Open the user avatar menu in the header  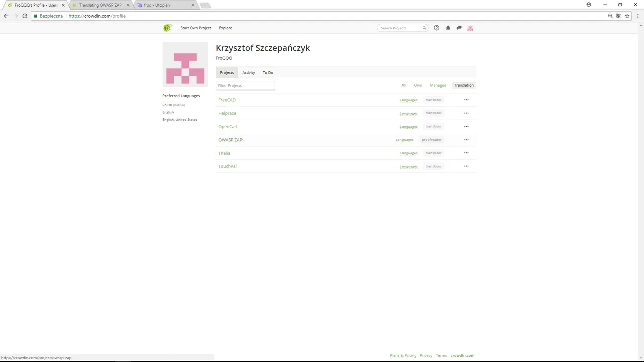pos(470,28)
